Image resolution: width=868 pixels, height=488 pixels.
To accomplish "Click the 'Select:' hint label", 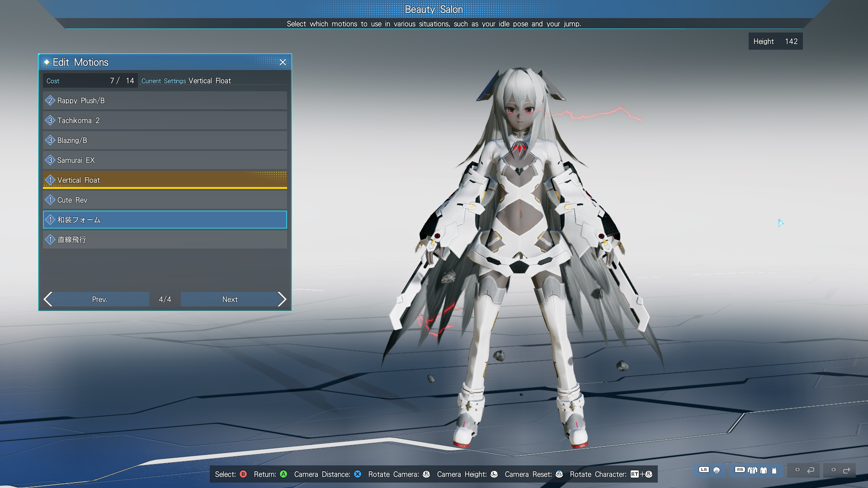I will pos(226,474).
